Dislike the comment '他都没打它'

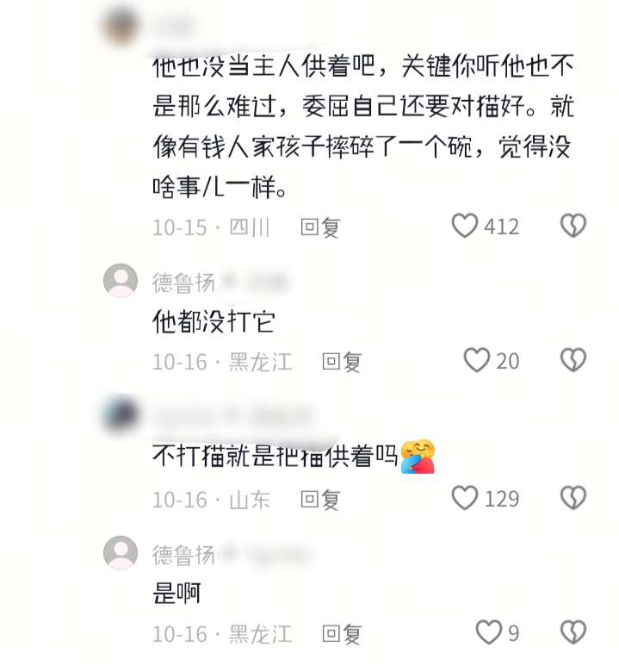pos(573,360)
